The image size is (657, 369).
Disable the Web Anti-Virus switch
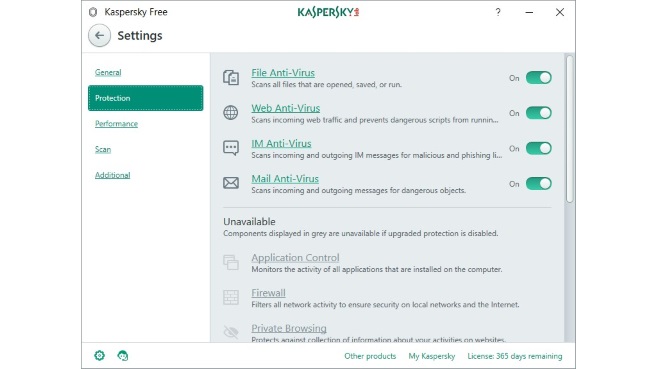click(538, 113)
